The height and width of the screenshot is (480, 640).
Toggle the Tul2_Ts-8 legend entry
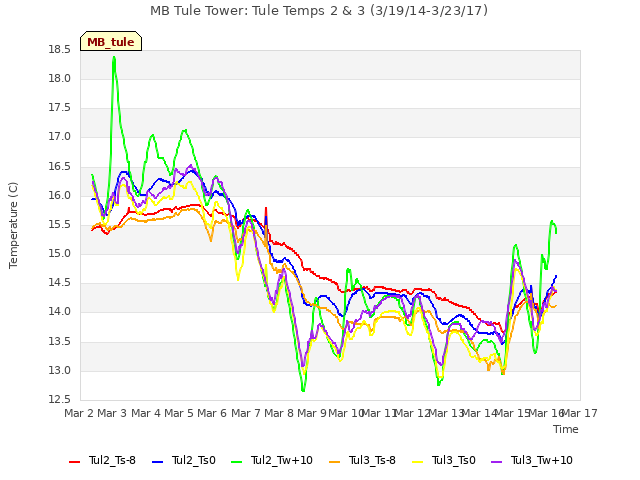point(102,460)
